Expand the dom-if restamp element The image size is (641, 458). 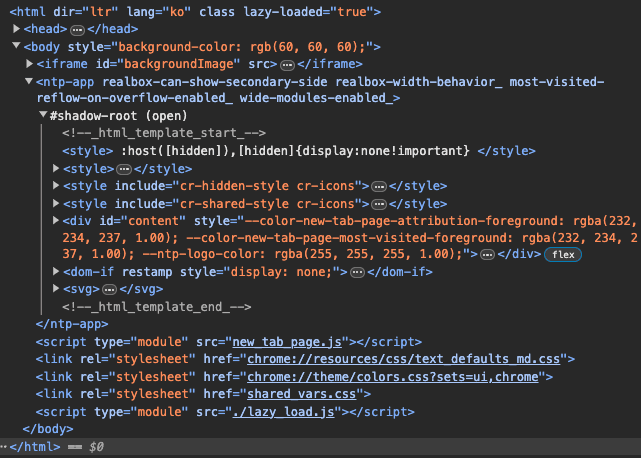point(56,271)
